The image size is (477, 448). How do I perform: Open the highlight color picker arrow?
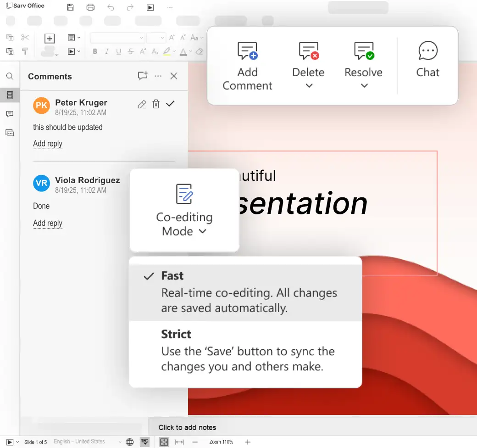click(175, 51)
